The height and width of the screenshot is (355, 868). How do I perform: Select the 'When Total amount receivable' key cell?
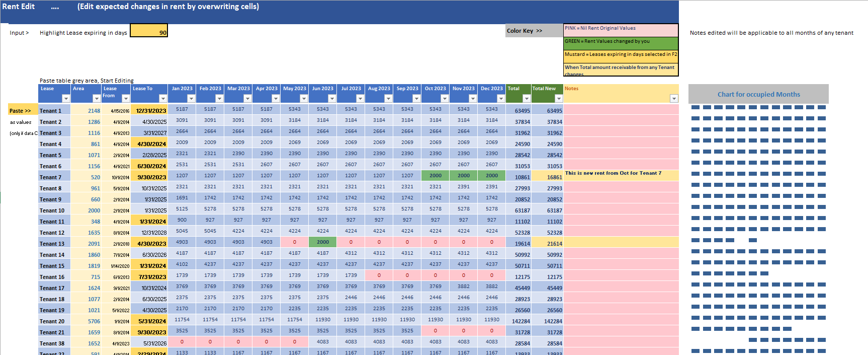(621, 69)
